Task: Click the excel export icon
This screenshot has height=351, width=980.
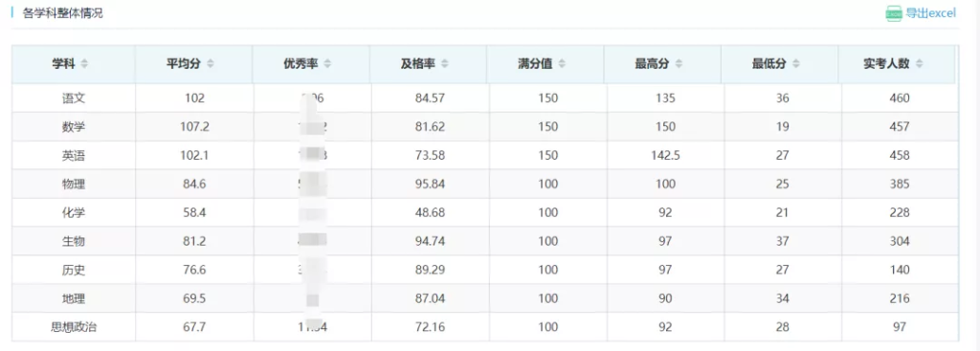Action: pyautogui.click(x=895, y=13)
